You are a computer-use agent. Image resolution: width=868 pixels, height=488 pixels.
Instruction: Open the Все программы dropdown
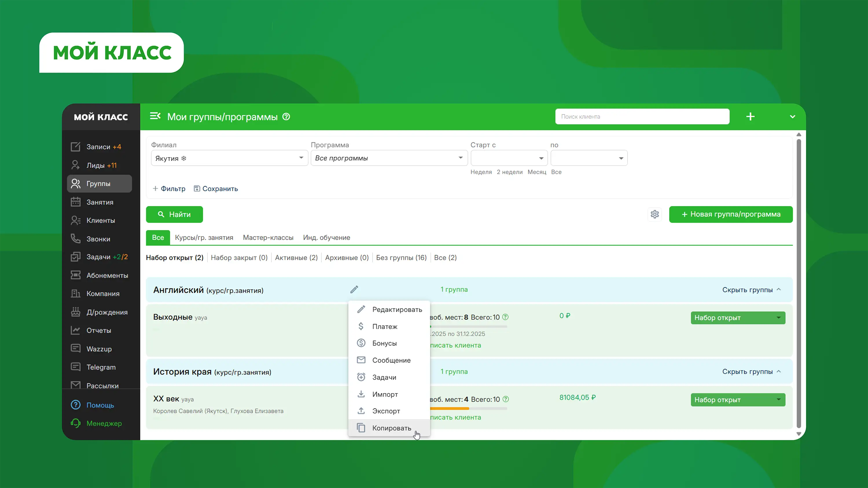[389, 158]
